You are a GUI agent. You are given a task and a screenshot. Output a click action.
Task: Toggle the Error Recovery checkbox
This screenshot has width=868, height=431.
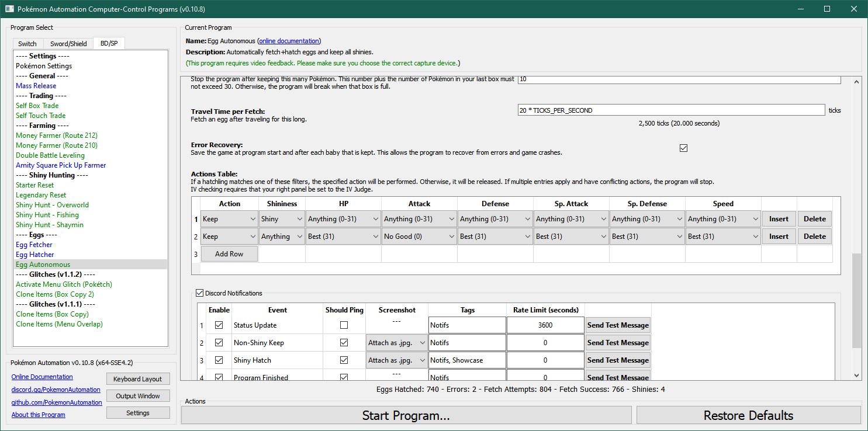click(x=683, y=148)
